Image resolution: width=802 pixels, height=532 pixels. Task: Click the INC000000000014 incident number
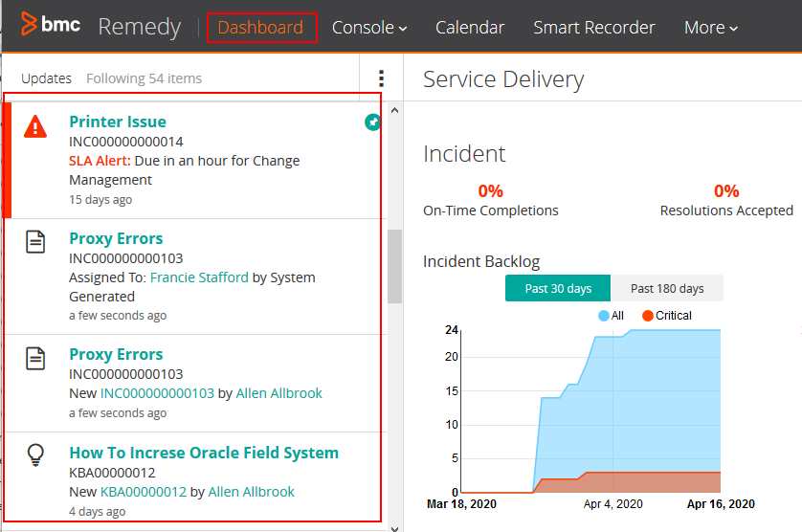coord(125,142)
